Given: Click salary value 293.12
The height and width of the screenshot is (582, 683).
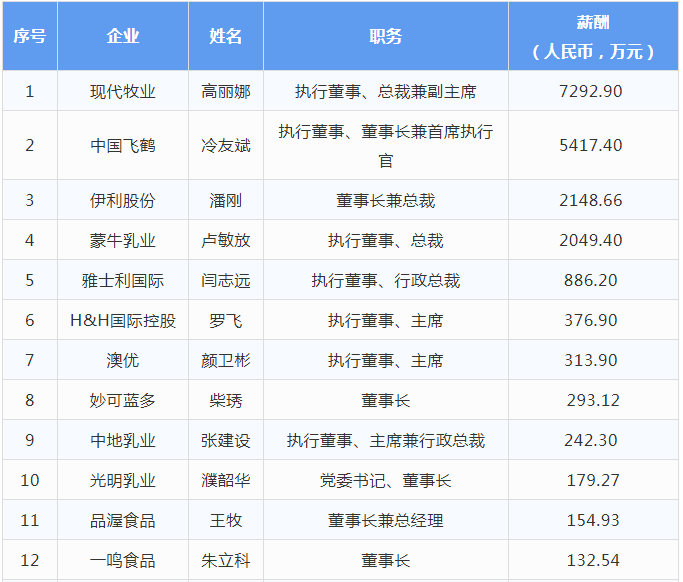Looking at the screenshot, I should click(593, 400).
